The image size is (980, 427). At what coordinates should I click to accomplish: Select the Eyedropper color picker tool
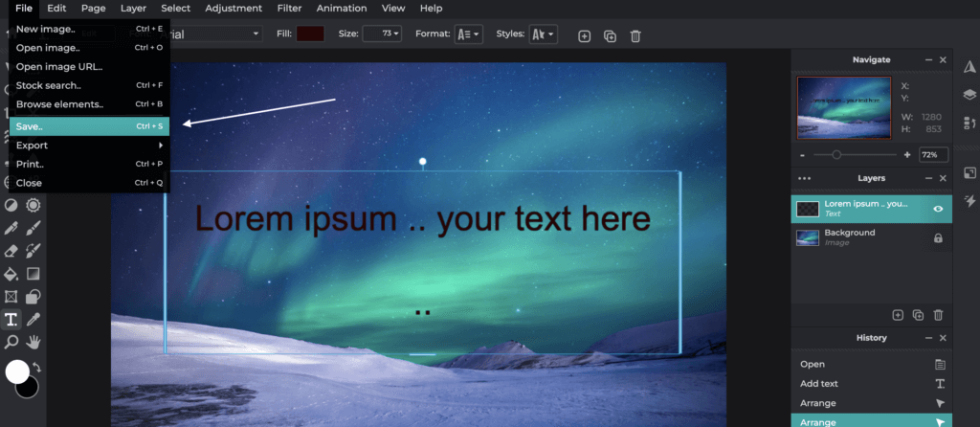[x=33, y=320]
